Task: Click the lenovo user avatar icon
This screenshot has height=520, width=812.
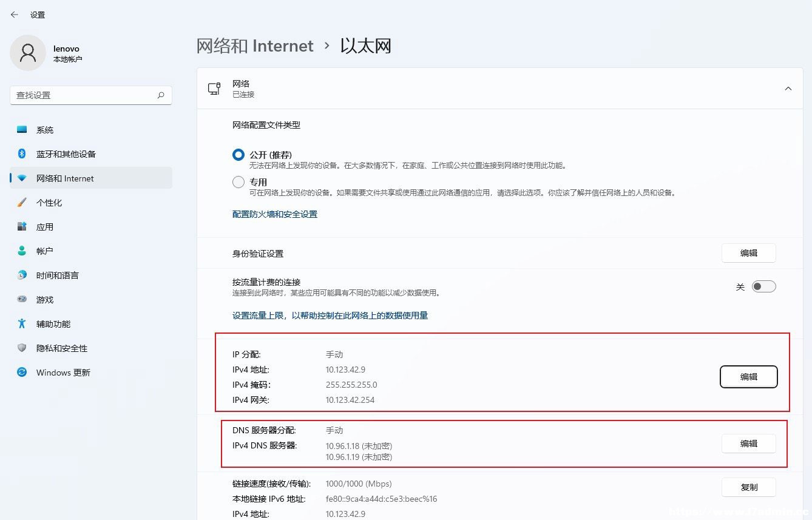Action: [x=28, y=53]
